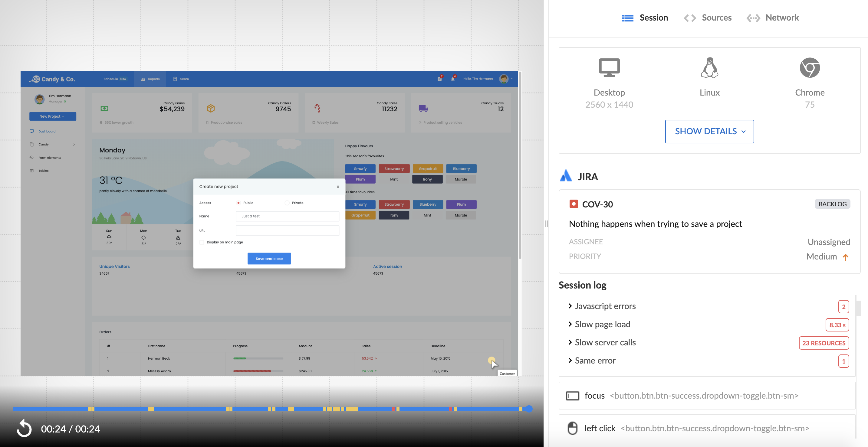Viewport: 868px width, 447px height.
Task: Click the New Project button
Action: click(x=53, y=116)
